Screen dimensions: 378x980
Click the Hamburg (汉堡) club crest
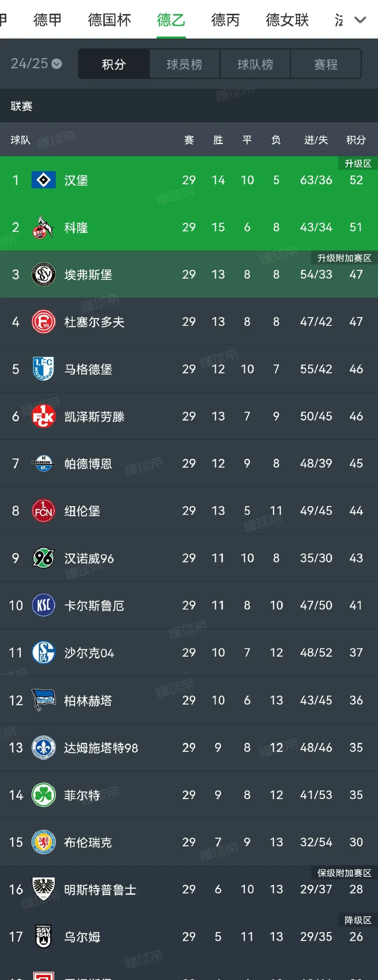(43, 180)
